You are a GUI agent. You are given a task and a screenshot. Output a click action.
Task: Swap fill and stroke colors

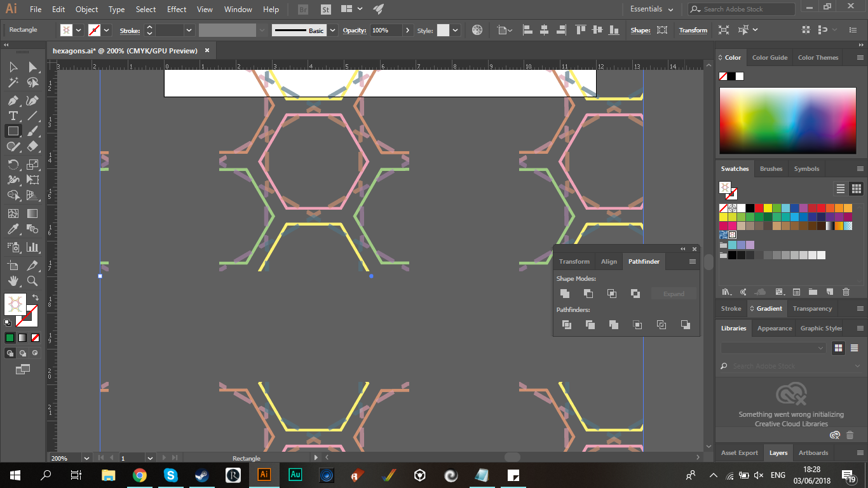pyautogui.click(x=36, y=297)
